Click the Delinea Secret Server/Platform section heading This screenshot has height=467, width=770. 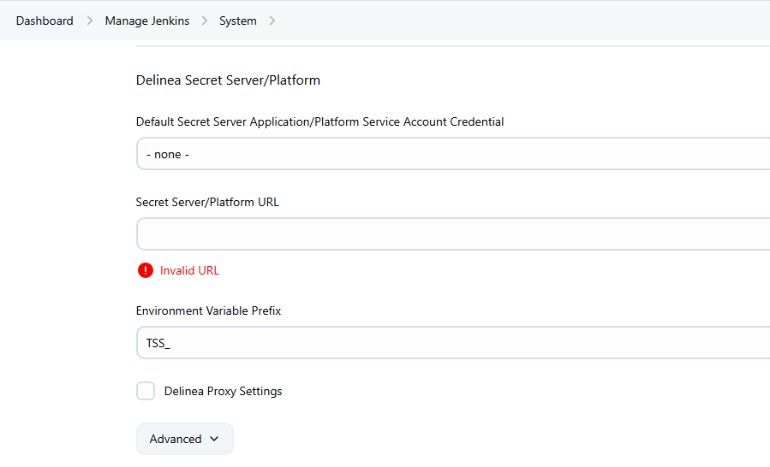(227, 80)
